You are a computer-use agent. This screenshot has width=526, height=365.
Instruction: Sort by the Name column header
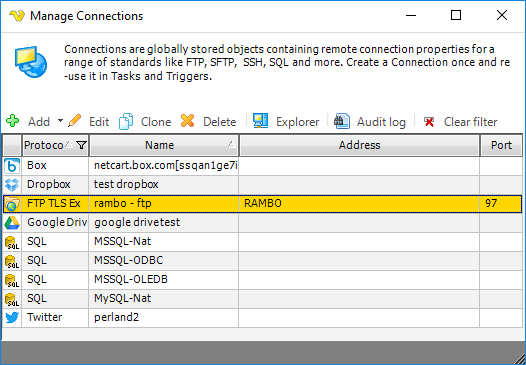[x=164, y=145]
